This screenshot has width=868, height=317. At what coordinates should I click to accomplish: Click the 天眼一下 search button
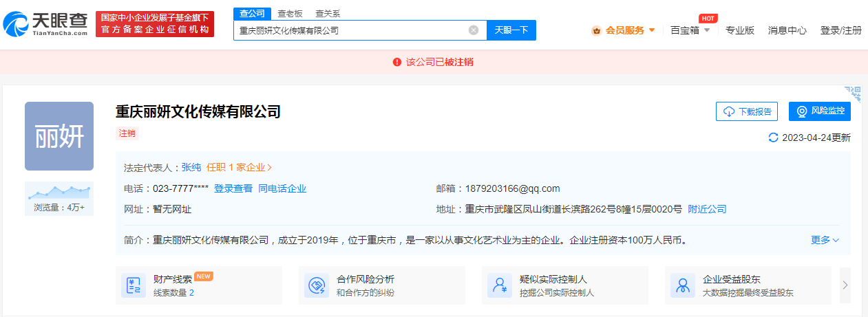point(511,30)
